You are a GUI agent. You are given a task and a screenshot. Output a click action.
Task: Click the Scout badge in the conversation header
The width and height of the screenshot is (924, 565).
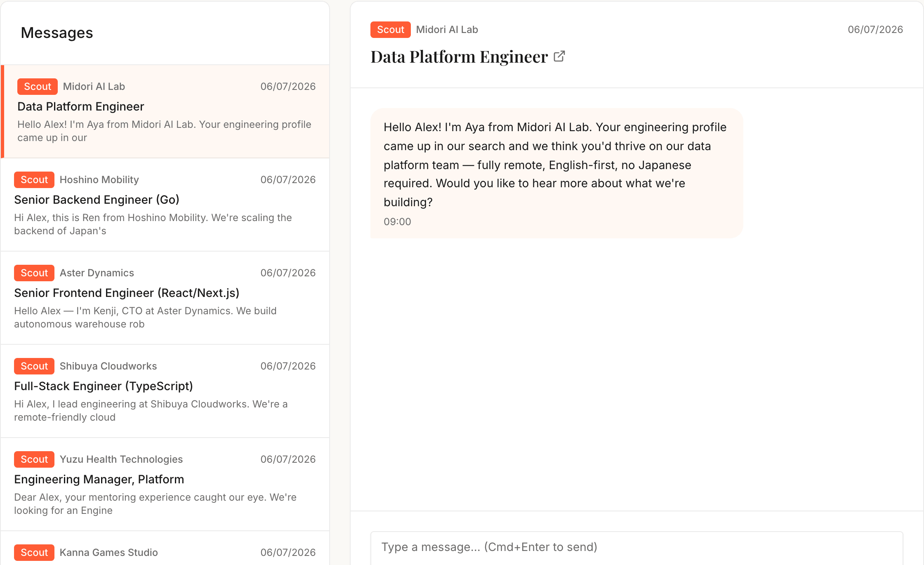[x=390, y=30]
